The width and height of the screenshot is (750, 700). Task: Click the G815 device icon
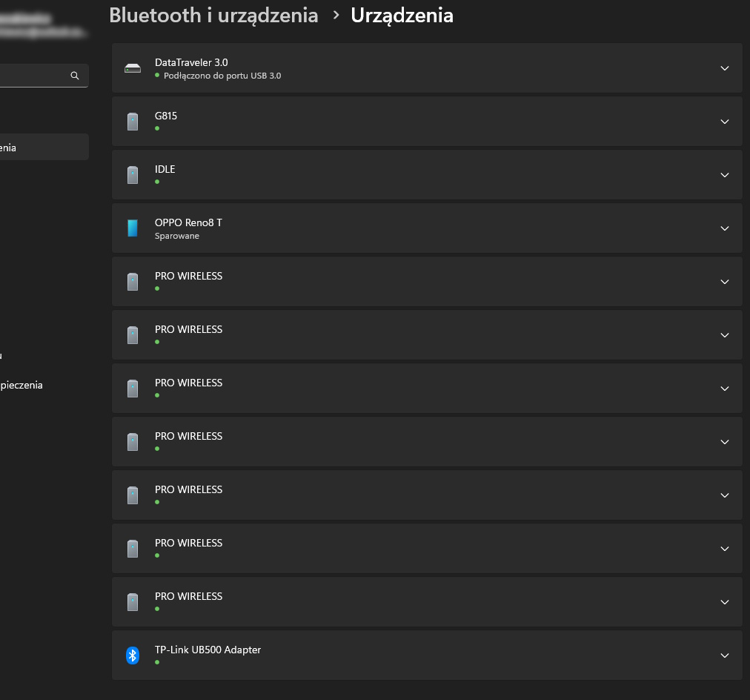(x=133, y=122)
